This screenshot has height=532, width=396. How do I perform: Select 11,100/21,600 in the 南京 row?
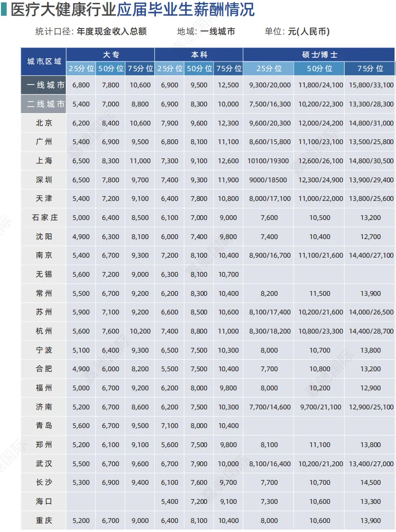[x=320, y=255]
